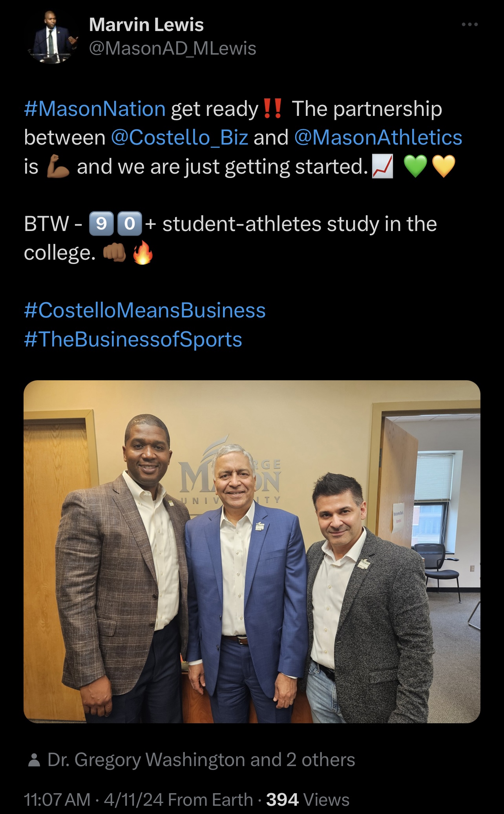Show tagged Dr. Gregory Washington and 2 others
Screen dimensions: 504x814
point(201,760)
